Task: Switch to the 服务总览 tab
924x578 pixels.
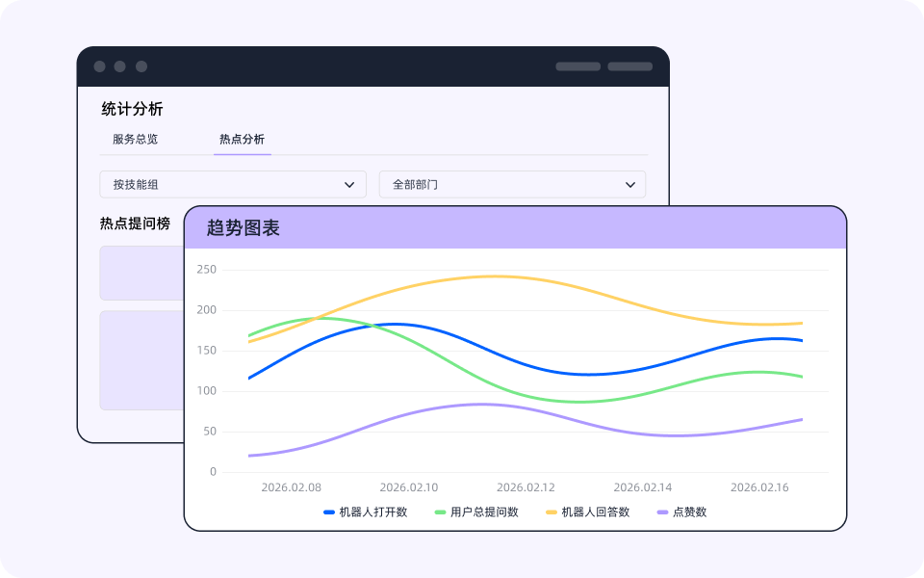Action: [x=136, y=140]
